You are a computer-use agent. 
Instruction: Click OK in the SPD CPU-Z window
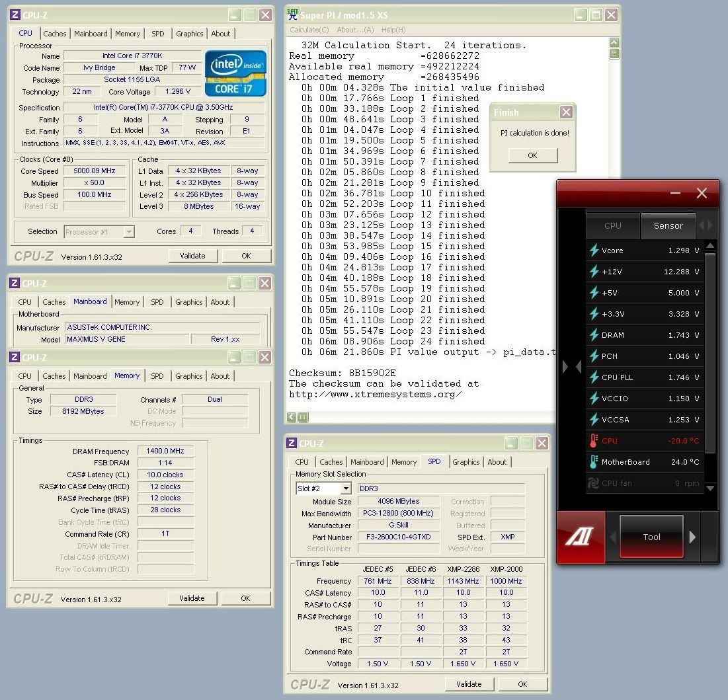[x=523, y=684]
